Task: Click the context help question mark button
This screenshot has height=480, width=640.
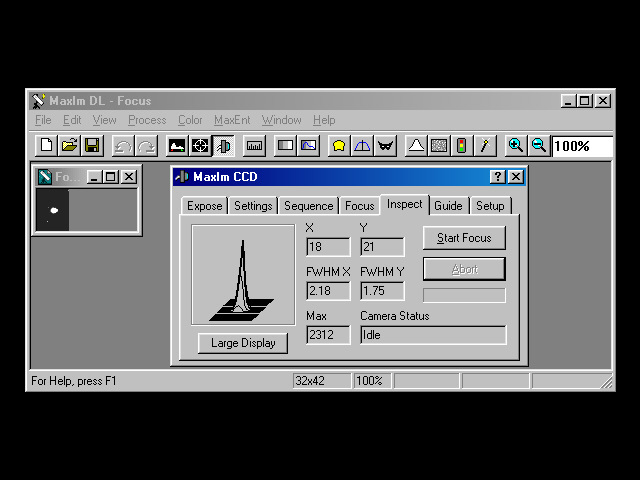Action: [x=498, y=177]
